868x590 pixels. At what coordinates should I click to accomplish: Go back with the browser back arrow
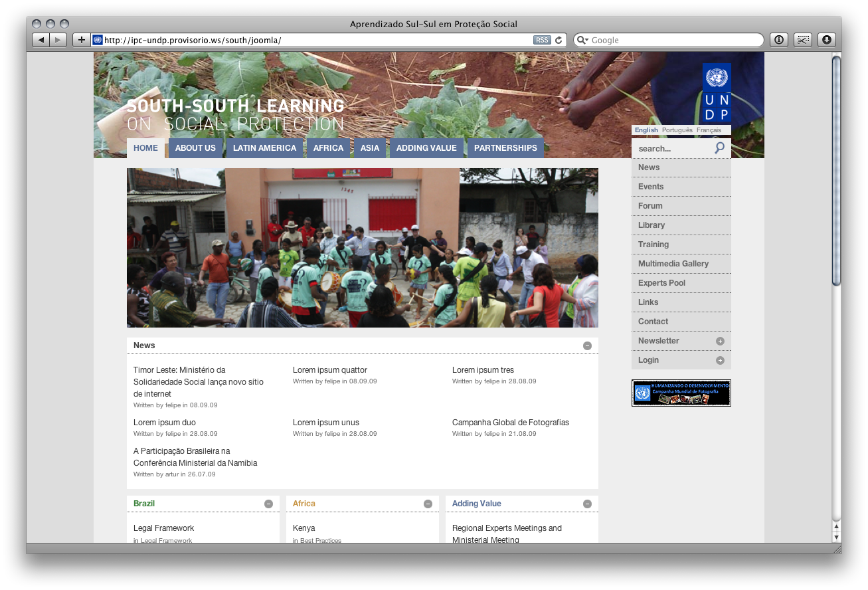point(41,40)
